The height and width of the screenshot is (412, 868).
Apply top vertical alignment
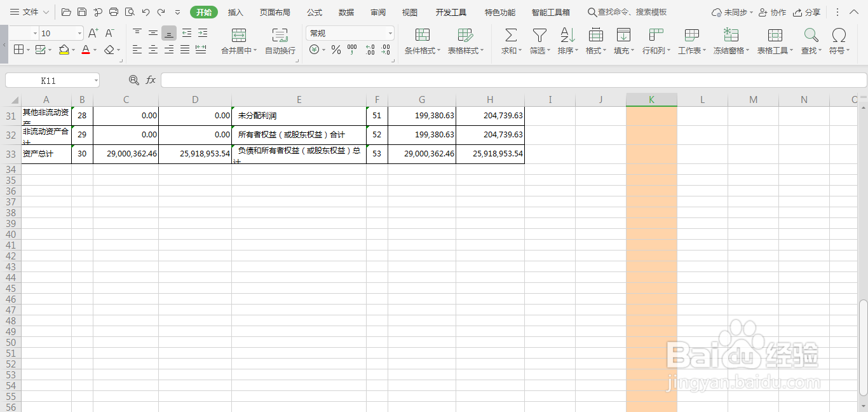137,33
